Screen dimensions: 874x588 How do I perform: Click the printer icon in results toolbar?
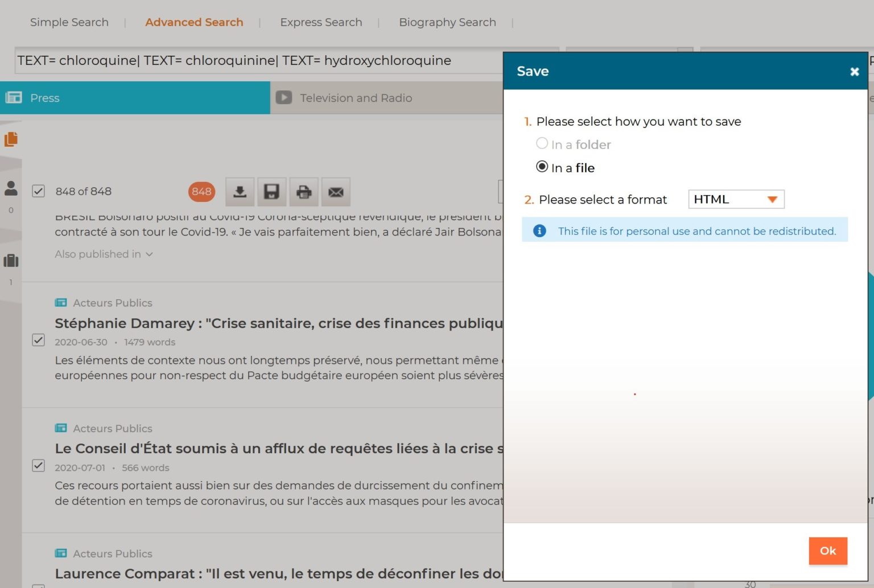[304, 192]
